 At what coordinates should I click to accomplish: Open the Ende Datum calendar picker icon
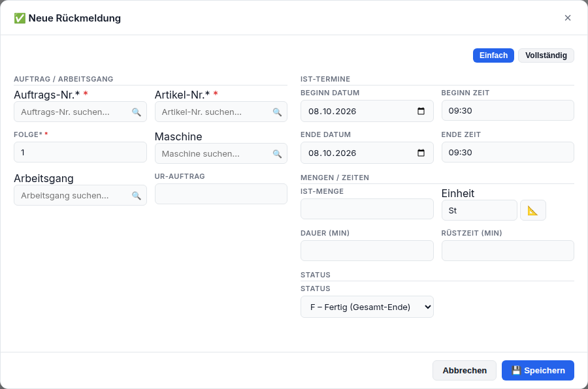click(x=421, y=153)
